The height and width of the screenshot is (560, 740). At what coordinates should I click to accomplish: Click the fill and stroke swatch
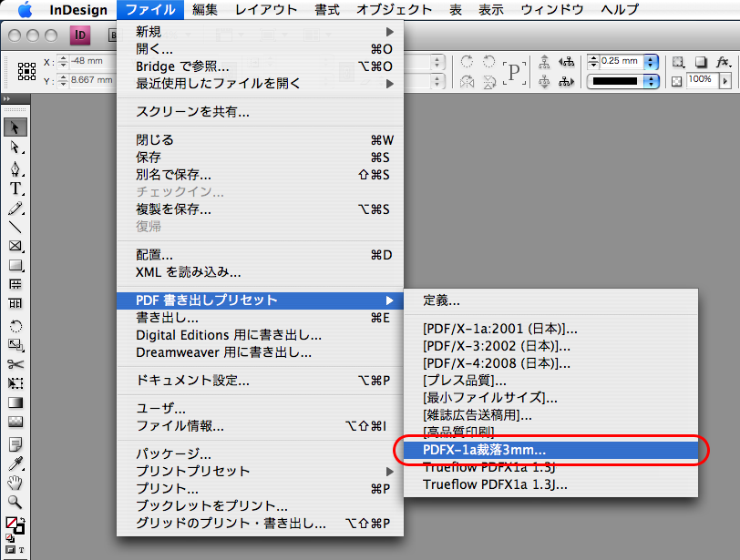pyautogui.click(x=15, y=524)
